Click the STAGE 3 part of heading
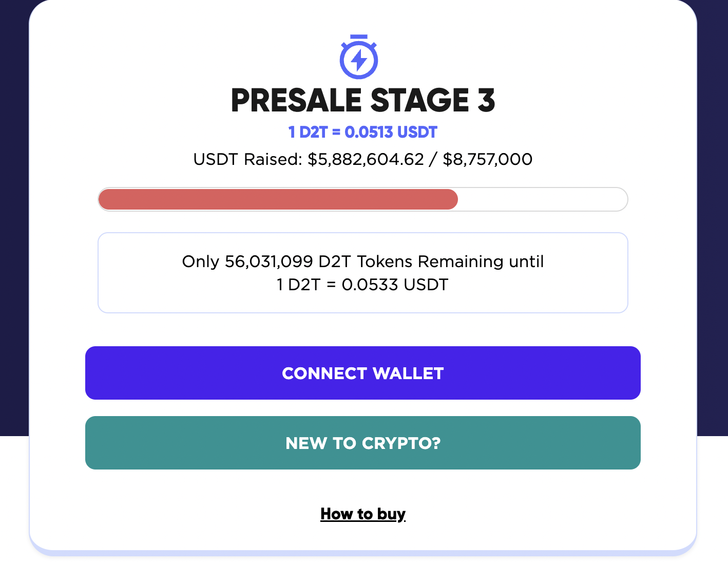The width and height of the screenshot is (728, 563). point(433,100)
